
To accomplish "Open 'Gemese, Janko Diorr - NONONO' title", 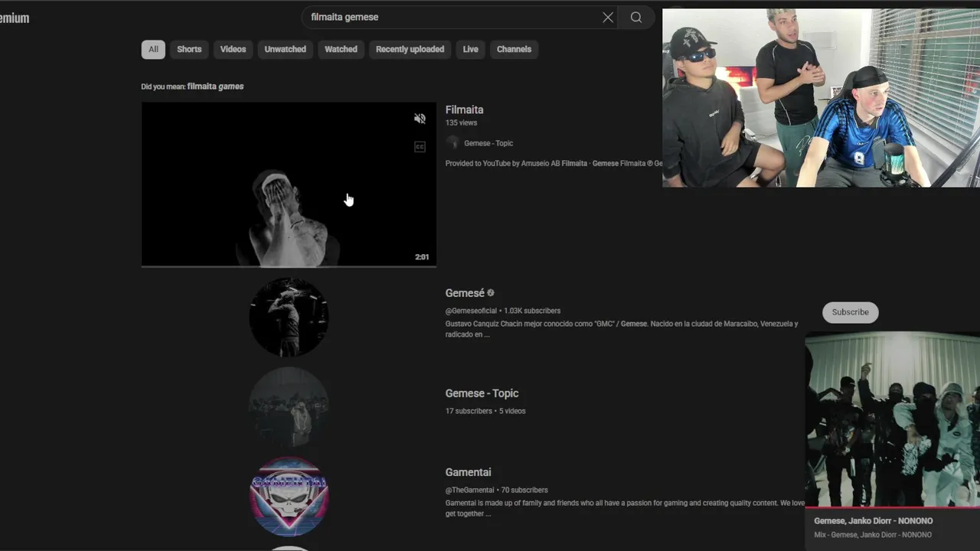I will (873, 521).
